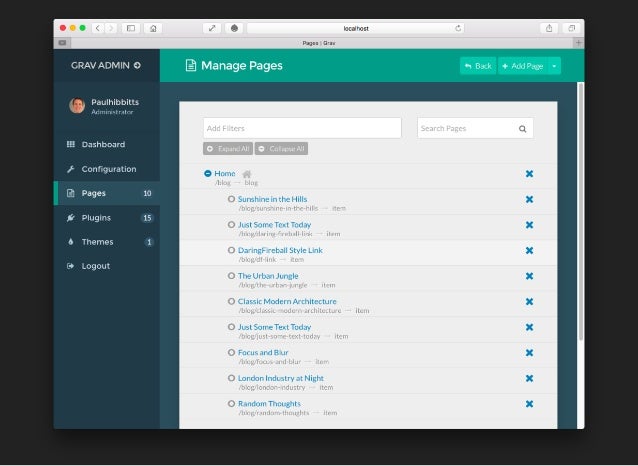Screen dimensions: 638x466
Task: Delete the Classic Modern Architecture page
Action: pyautogui.click(x=529, y=302)
